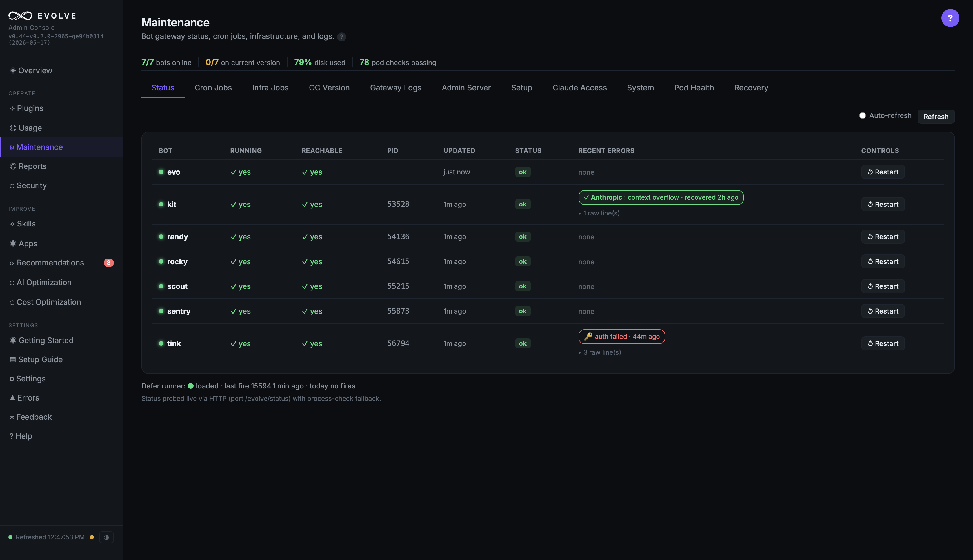Click the Maintenance gear icon in the sidebar
973x560 pixels.
[x=12, y=148]
